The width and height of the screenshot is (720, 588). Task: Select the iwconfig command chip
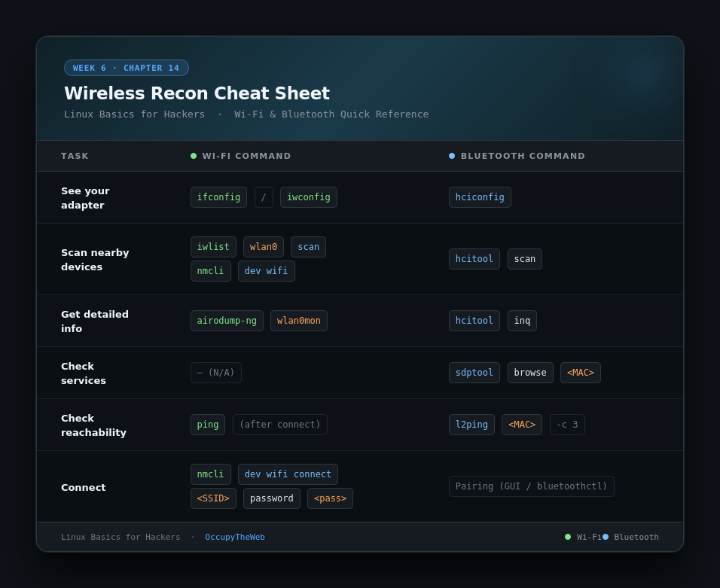(309, 197)
